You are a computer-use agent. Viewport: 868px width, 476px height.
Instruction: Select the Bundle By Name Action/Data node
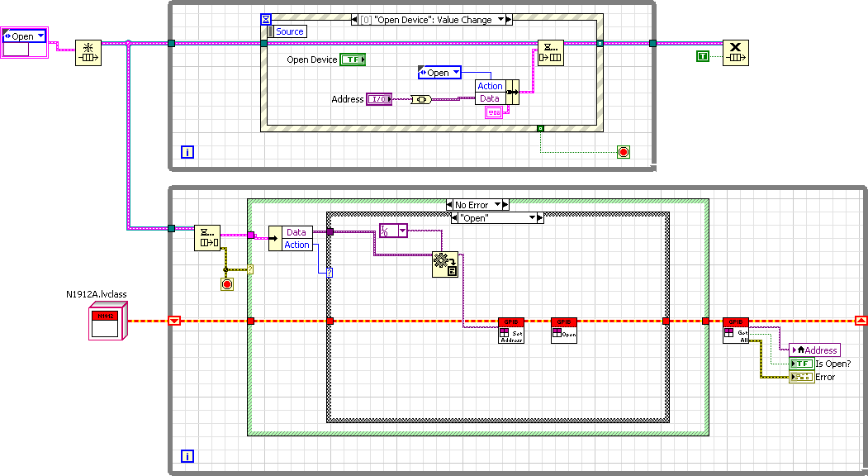click(497, 92)
